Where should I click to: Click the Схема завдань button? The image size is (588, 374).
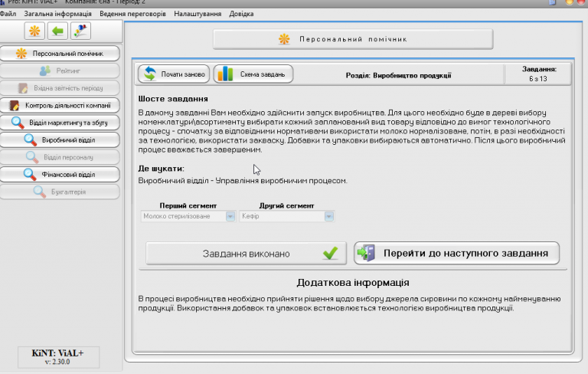tap(253, 74)
